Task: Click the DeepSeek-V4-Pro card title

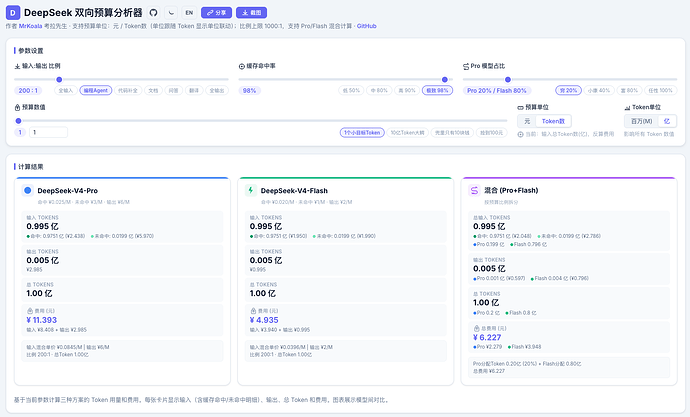Action: (67, 190)
